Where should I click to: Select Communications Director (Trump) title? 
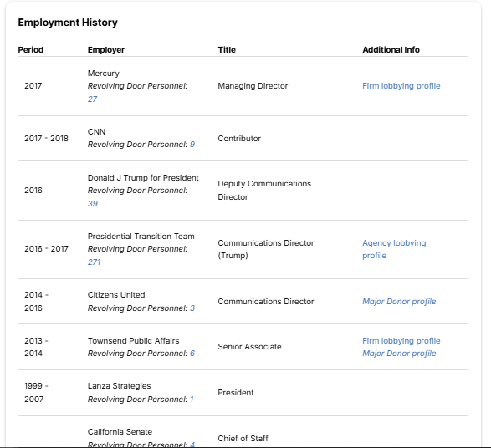click(266, 249)
